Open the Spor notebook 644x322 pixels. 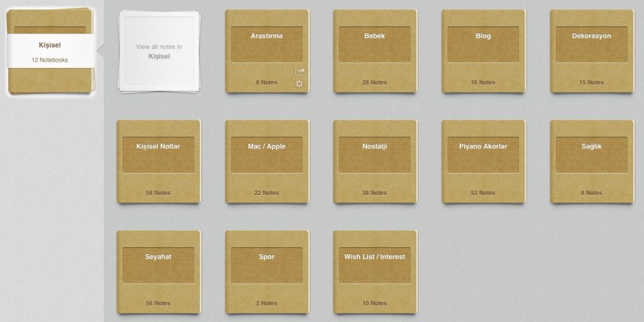(x=266, y=265)
